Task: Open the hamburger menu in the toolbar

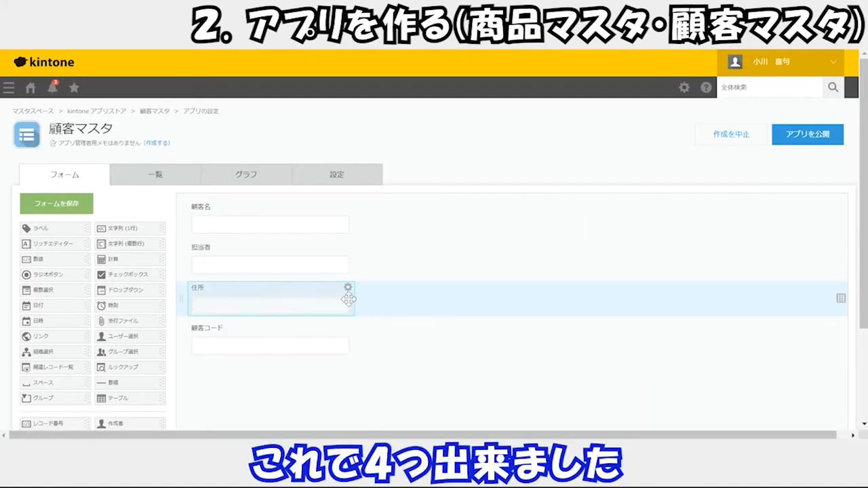Action: pyautogui.click(x=9, y=87)
